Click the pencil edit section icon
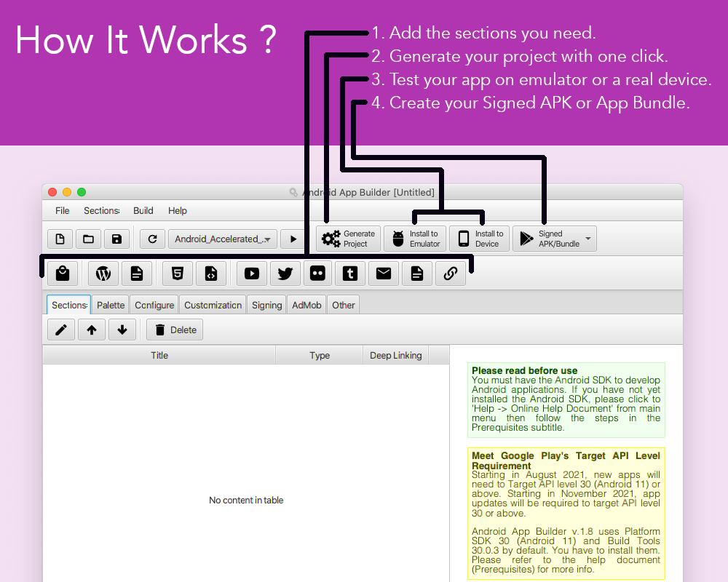Screen dimensions: 728x582 click(x=61, y=330)
